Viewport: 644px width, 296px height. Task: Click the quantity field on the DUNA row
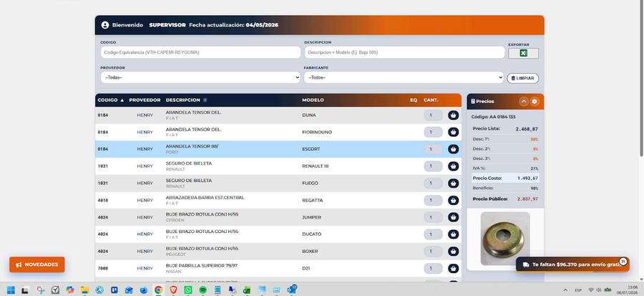point(433,115)
